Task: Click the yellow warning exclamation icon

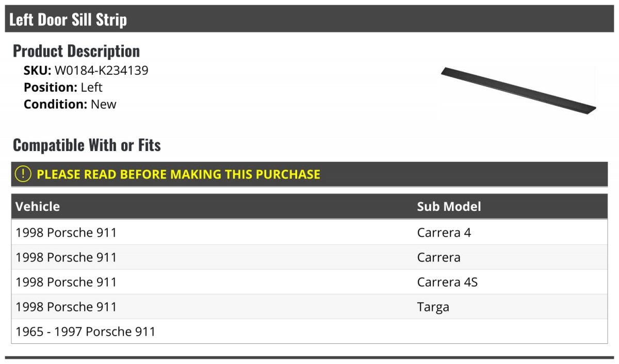Action: pyautogui.click(x=23, y=174)
